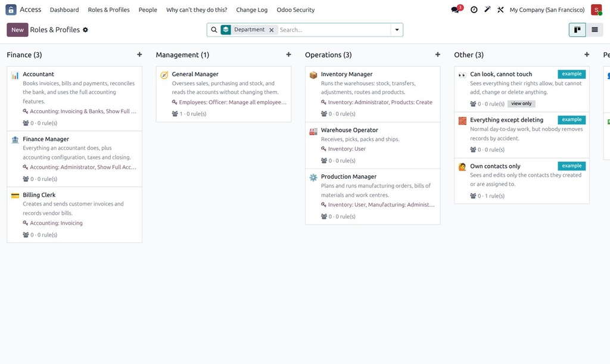The image size is (610, 364).
Task: Open the Billing Clerk role card
Action: tap(74, 214)
